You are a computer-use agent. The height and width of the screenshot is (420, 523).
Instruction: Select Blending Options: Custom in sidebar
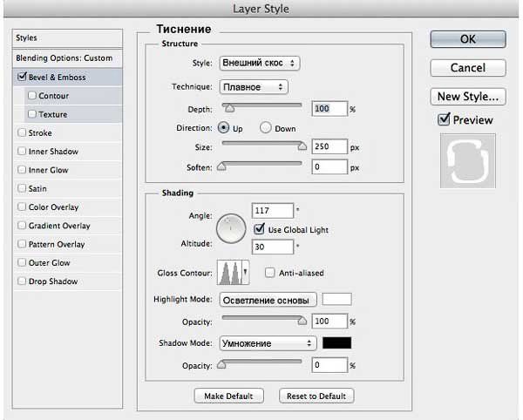click(x=64, y=58)
